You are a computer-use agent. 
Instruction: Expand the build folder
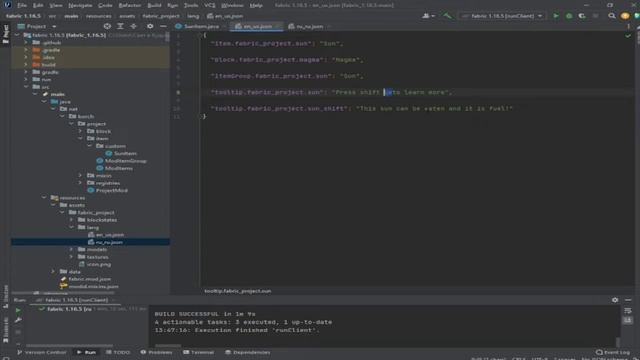26,64
